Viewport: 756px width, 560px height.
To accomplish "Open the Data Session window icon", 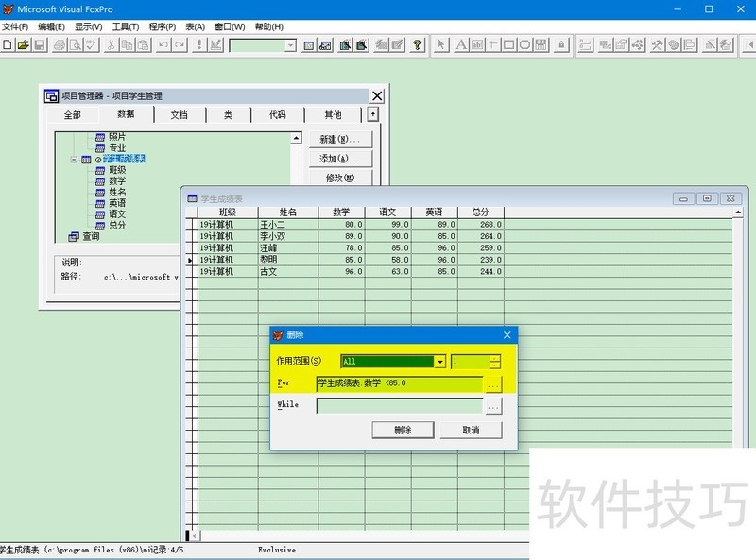I will click(x=325, y=45).
